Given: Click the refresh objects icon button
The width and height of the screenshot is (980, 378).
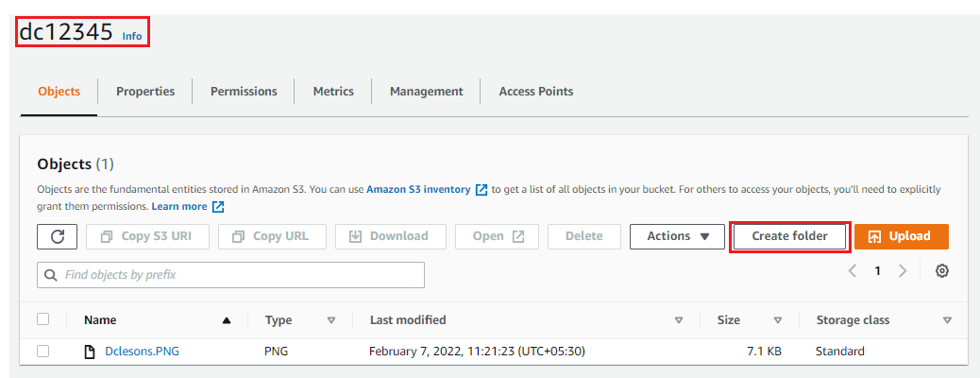Looking at the screenshot, I should pyautogui.click(x=57, y=236).
